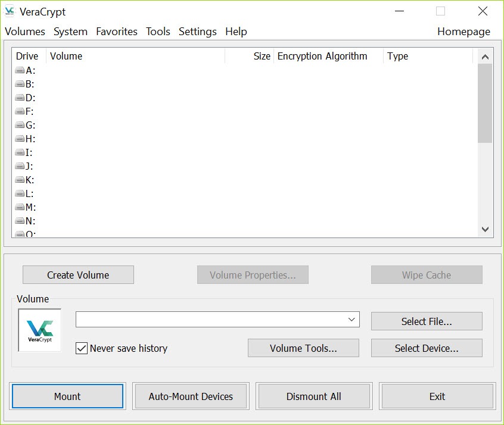Open the Favorites menu
504x425 pixels.
pyautogui.click(x=117, y=32)
